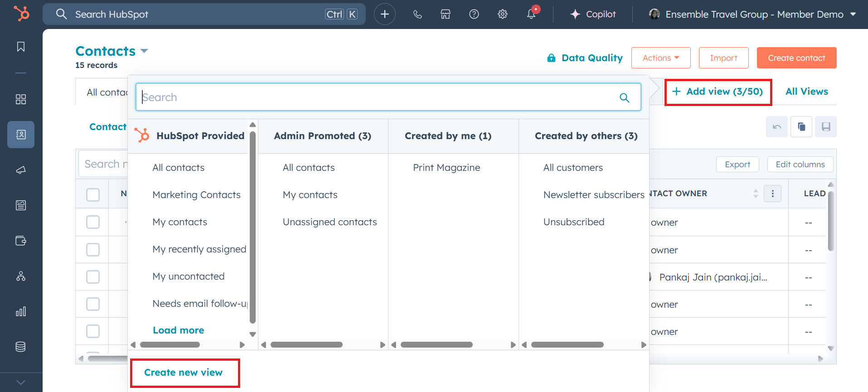Click horizontal scrollbar under Admin Promoted column

click(306, 345)
